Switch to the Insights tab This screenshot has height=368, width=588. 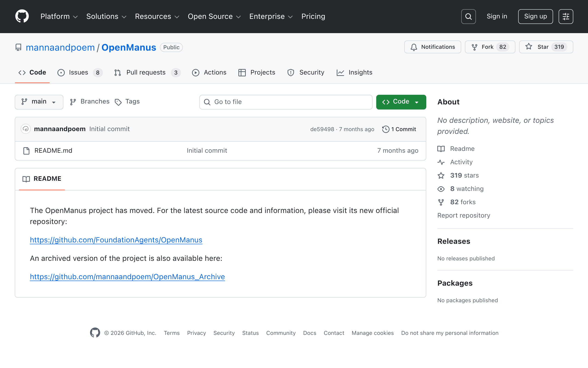point(354,72)
